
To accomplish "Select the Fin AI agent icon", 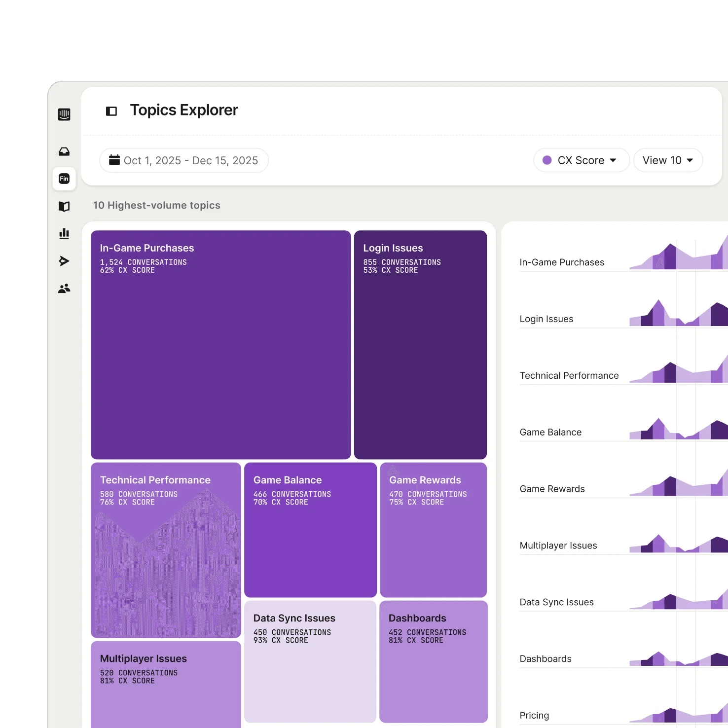I will coord(64,179).
